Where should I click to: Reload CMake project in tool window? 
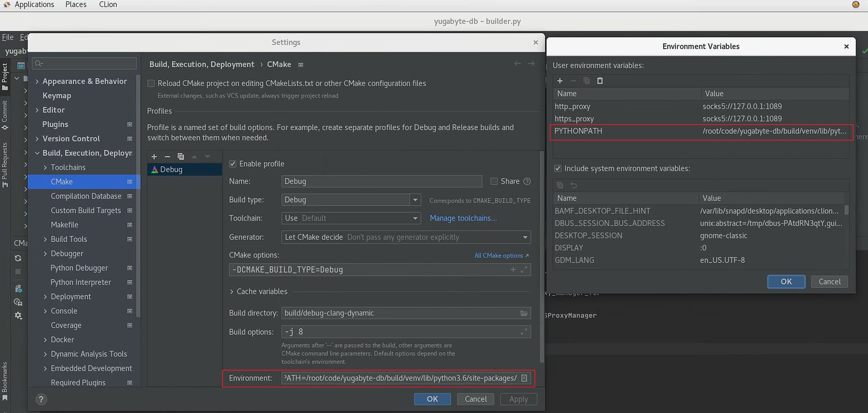coord(18,258)
